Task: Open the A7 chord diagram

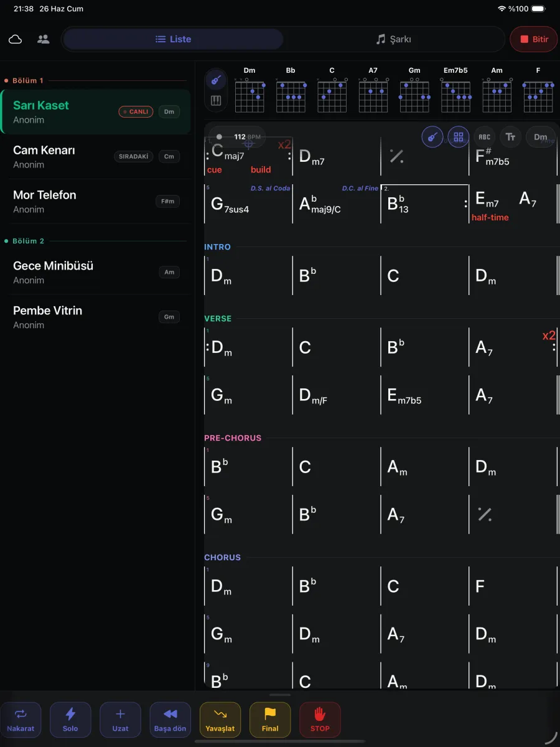Action: coord(373,90)
